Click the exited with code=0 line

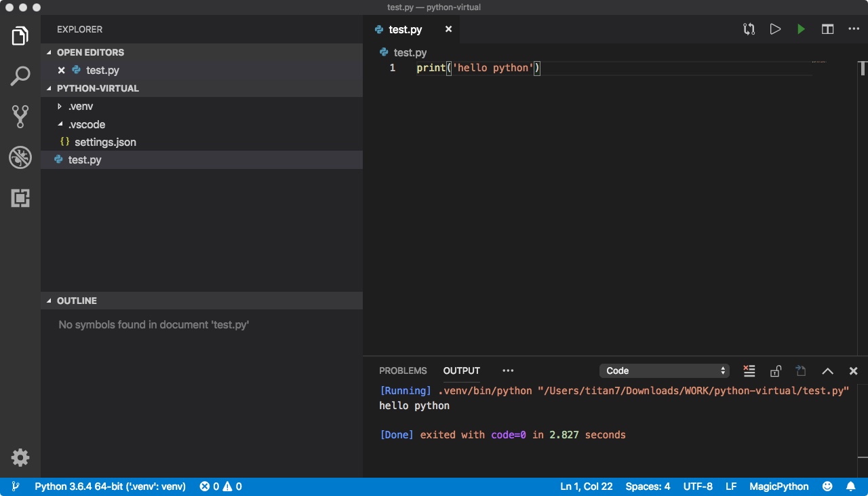(502, 434)
